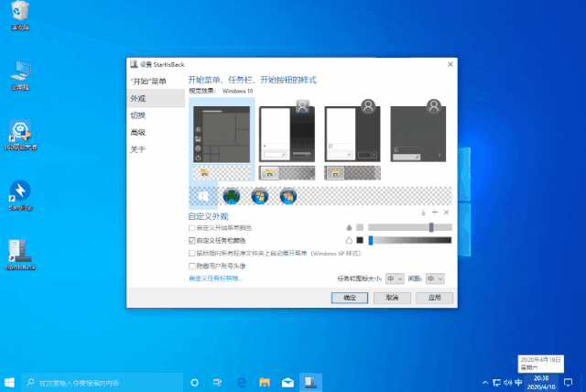The width and height of the screenshot is (586, 392).
Task: Click the taskbar opacity slider
Action: coord(410,240)
